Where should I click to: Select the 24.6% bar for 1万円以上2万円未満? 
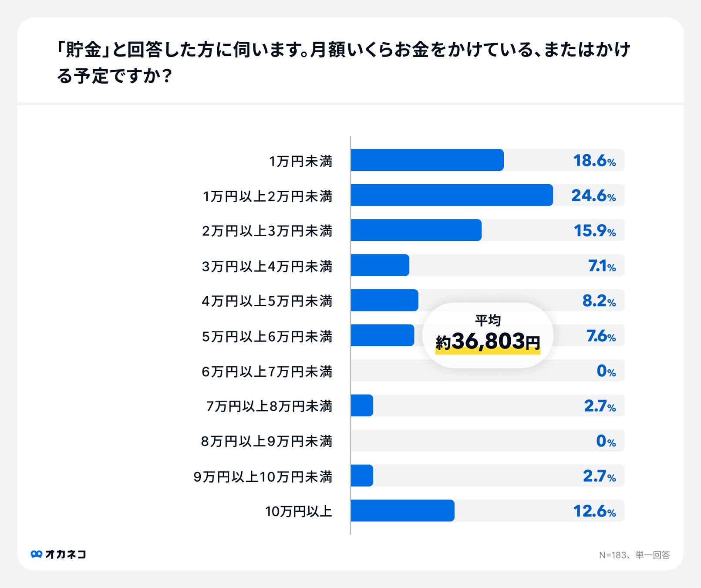tap(452, 195)
